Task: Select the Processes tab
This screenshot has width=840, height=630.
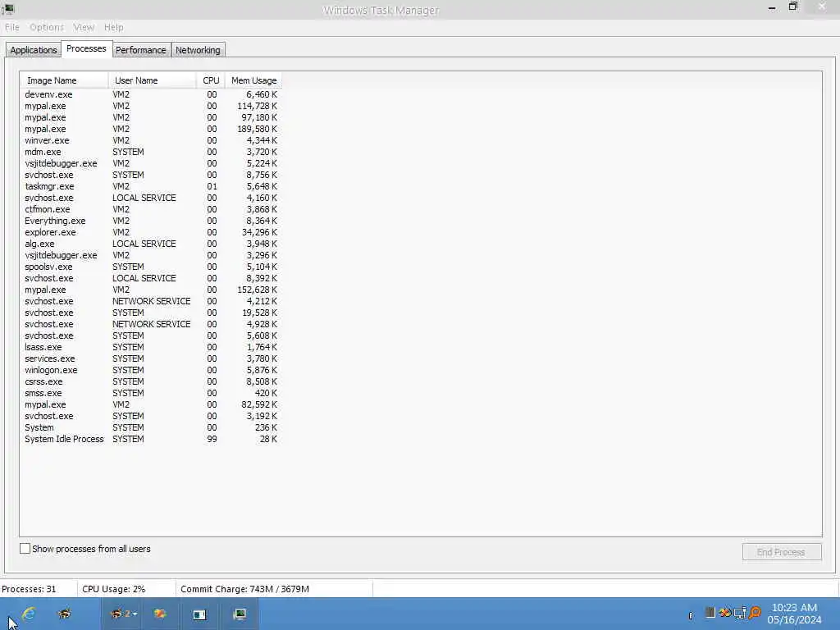Action: click(86, 48)
